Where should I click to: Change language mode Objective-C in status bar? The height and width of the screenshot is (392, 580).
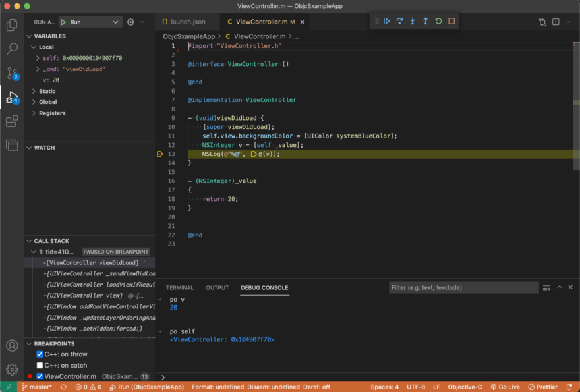point(465,387)
